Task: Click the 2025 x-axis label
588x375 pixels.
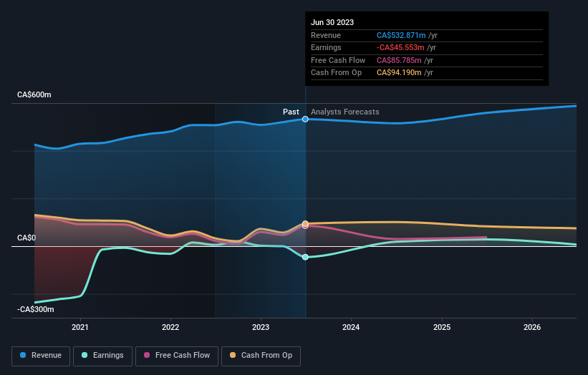Action: click(442, 327)
